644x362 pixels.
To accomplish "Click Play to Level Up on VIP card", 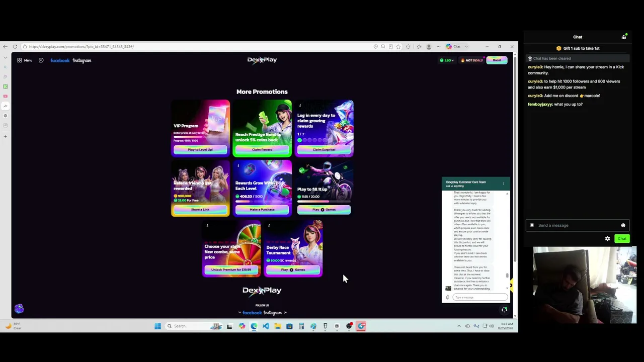I will (200, 150).
